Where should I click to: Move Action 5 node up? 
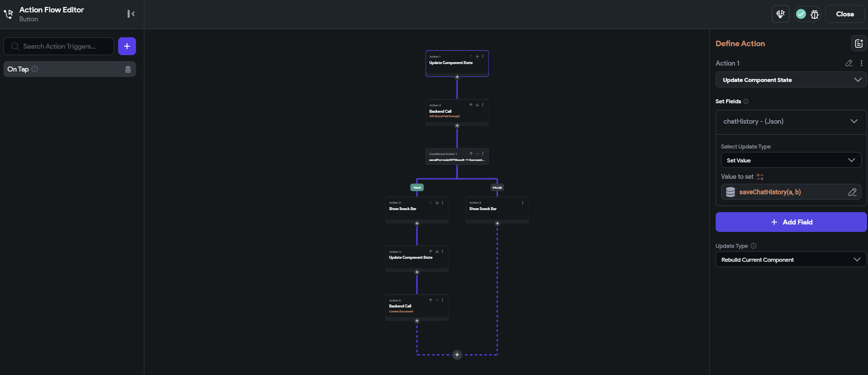(x=431, y=300)
